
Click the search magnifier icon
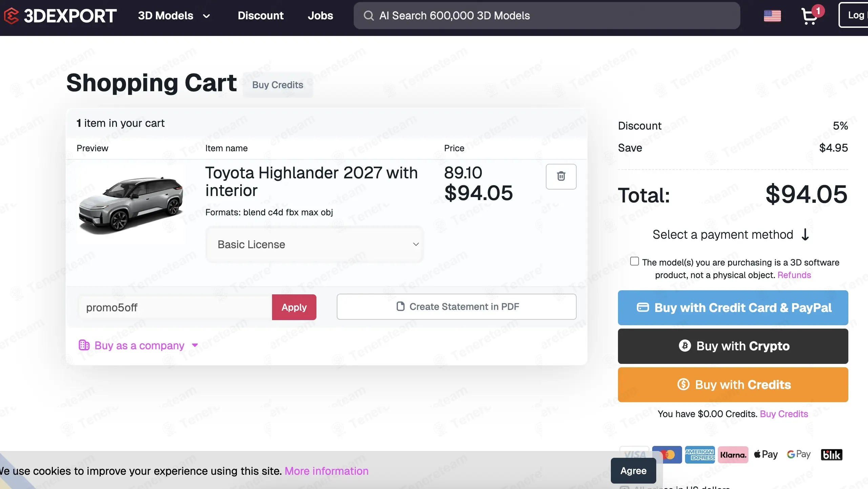[369, 16]
